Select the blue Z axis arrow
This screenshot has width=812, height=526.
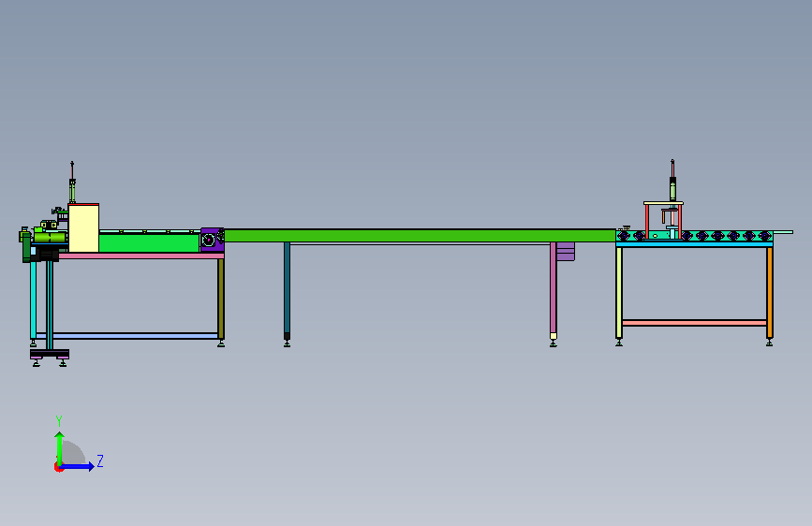[77, 466]
